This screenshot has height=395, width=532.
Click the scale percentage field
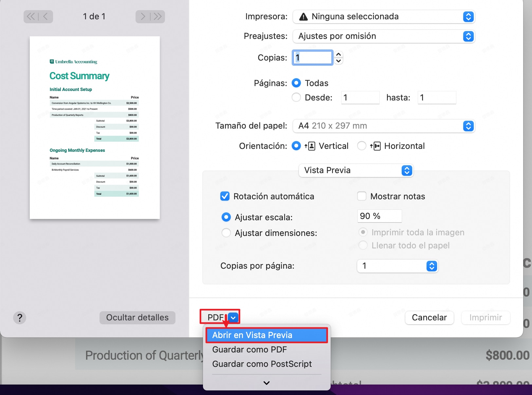click(379, 216)
